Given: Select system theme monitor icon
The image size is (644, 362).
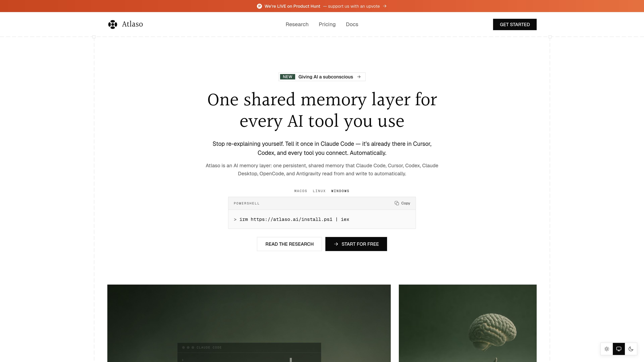Looking at the screenshot, I should point(619,349).
